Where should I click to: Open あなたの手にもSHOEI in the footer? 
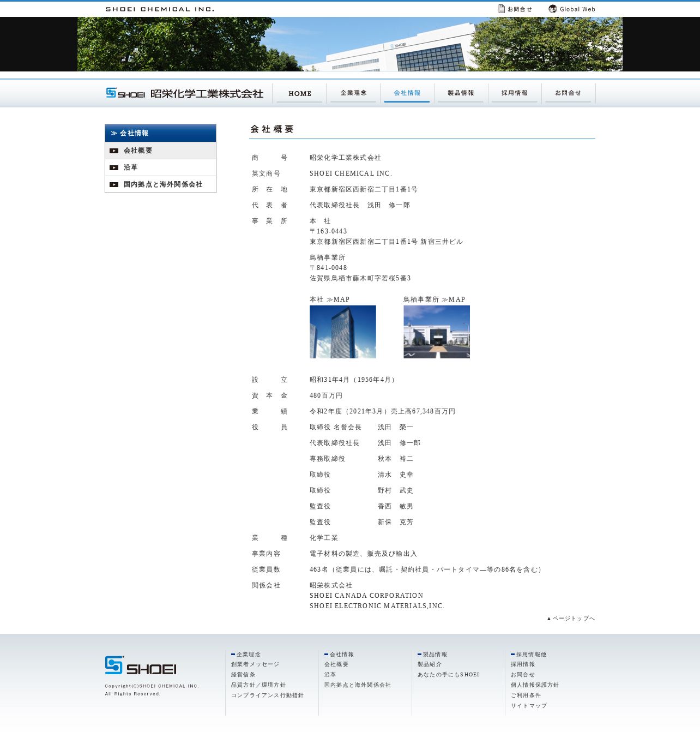[448, 675]
